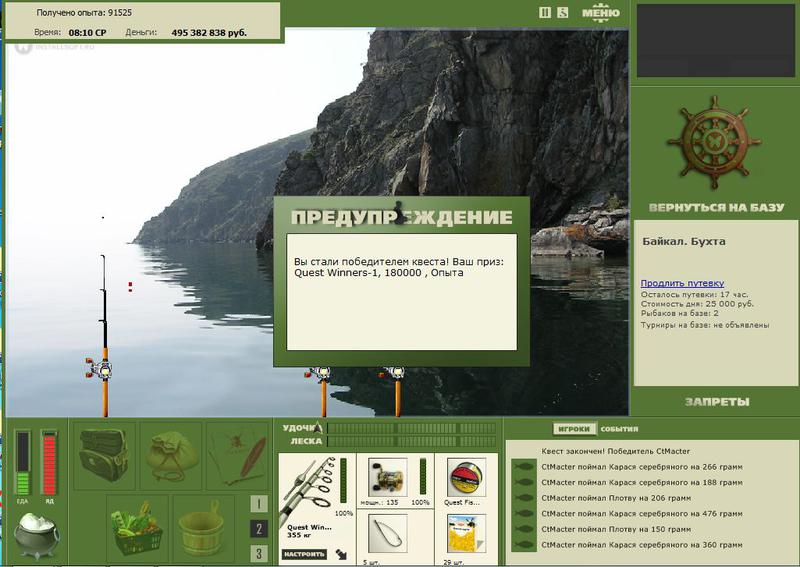The image size is (800, 567).
Task: Select the baitcasting reel icon
Action: pos(387,478)
